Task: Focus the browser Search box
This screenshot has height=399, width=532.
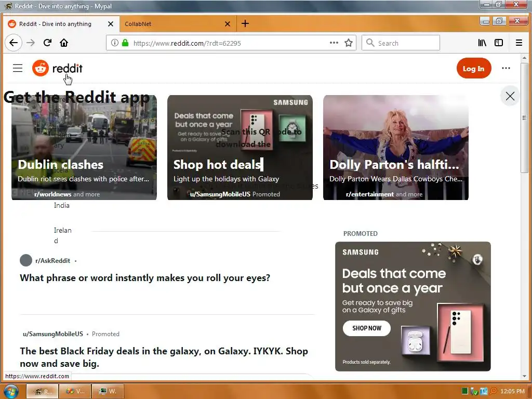Action: (x=401, y=43)
